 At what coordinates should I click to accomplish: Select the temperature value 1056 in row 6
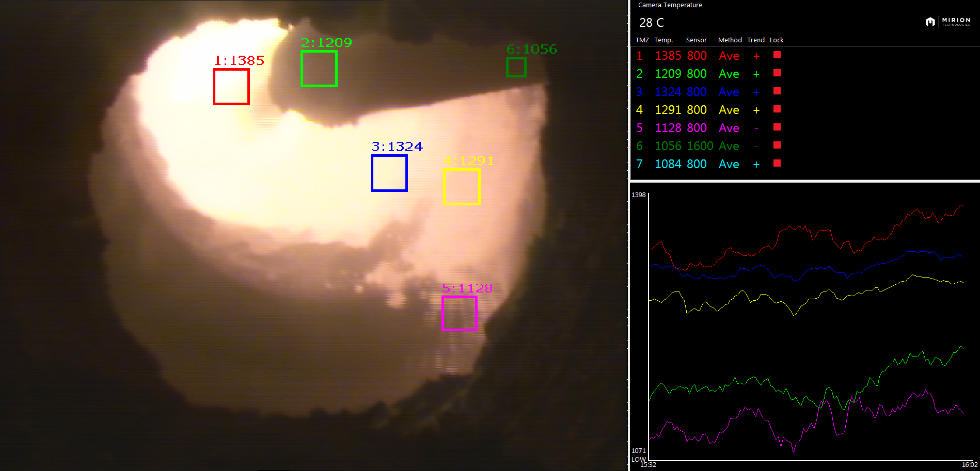pyautogui.click(x=668, y=146)
